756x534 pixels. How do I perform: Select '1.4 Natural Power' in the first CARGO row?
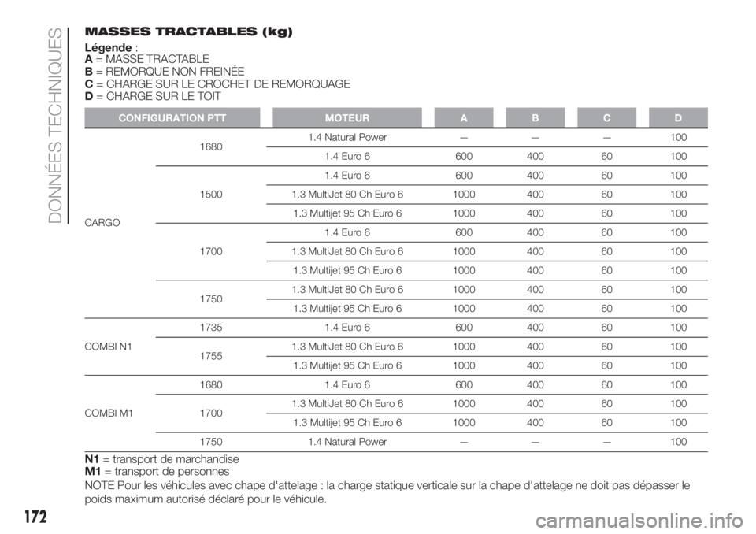(347, 138)
